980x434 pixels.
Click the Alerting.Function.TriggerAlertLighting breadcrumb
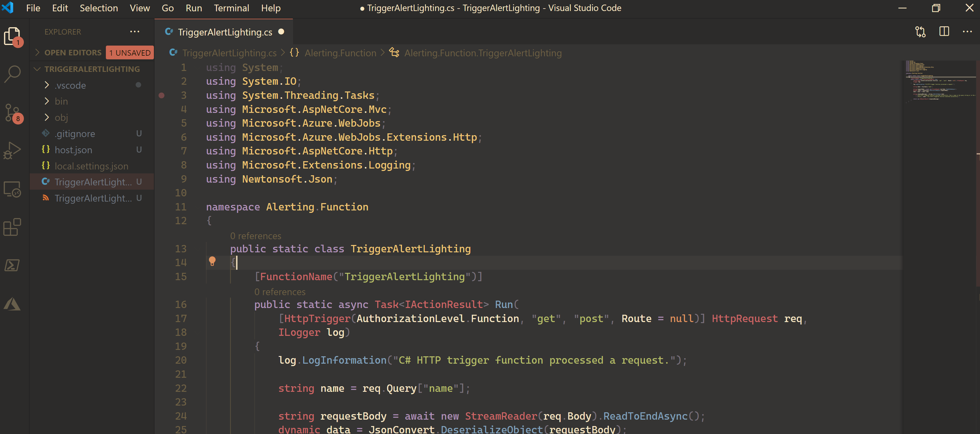[483, 53]
